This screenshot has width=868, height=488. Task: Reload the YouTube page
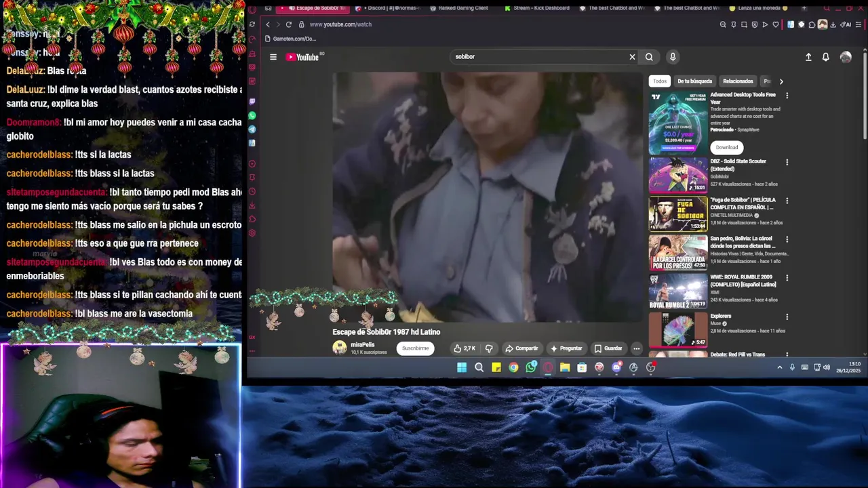(x=289, y=24)
